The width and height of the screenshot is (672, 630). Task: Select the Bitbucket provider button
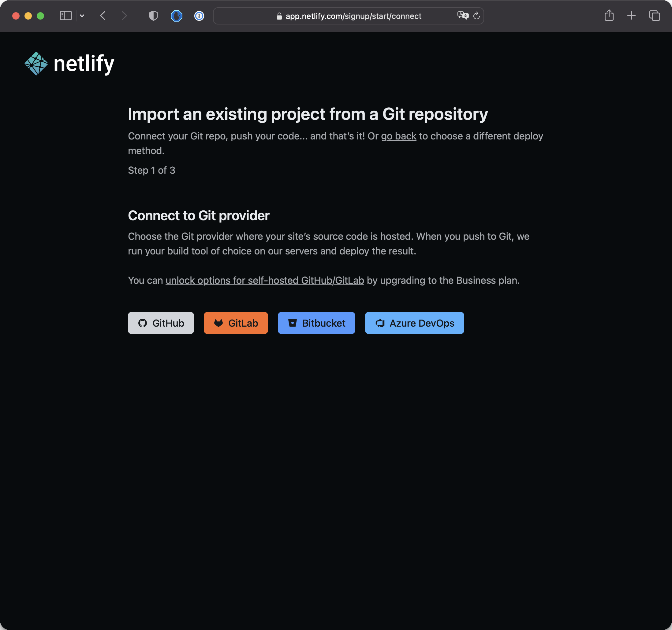point(316,323)
